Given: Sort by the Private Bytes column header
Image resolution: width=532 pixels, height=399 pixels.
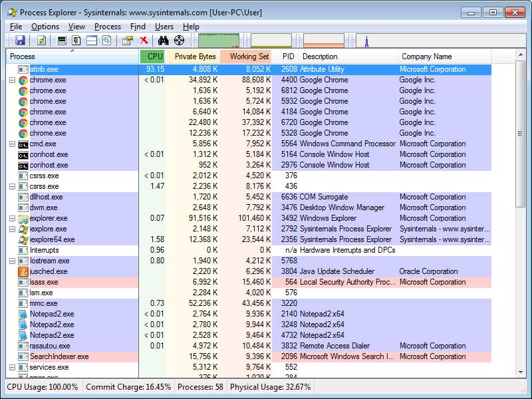Looking at the screenshot, I should [x=194, y=57].
